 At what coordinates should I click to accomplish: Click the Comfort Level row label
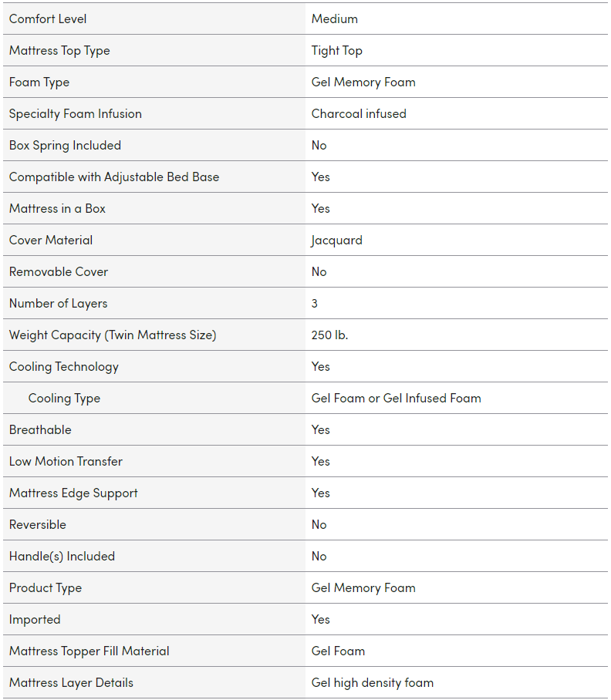tap(48, 19)
